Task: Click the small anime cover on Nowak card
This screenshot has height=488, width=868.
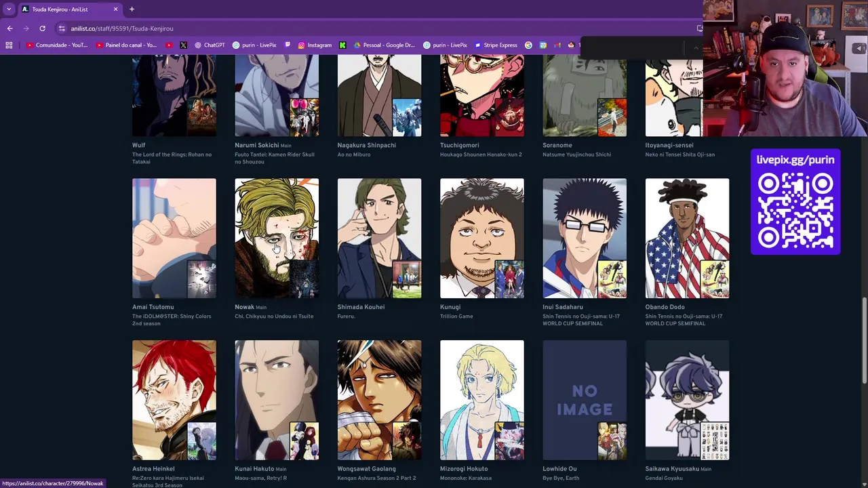Action: tap(304, 279)
